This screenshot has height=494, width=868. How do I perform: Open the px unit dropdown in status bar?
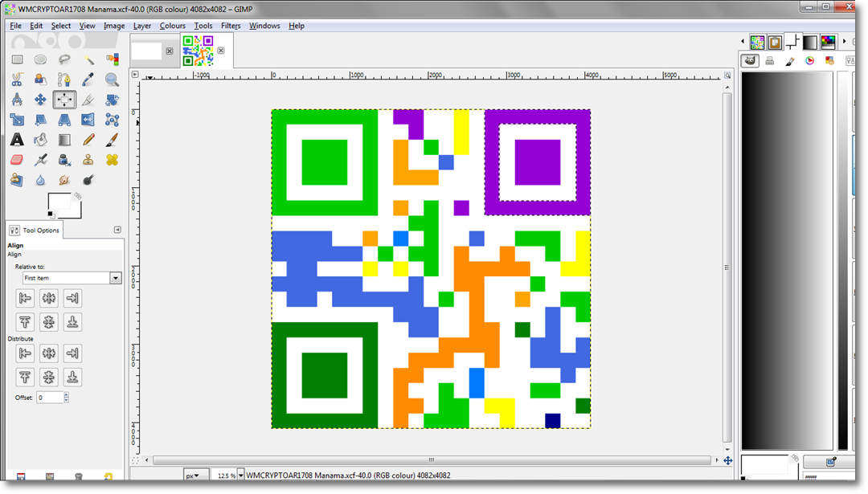[x=196, y=476]
